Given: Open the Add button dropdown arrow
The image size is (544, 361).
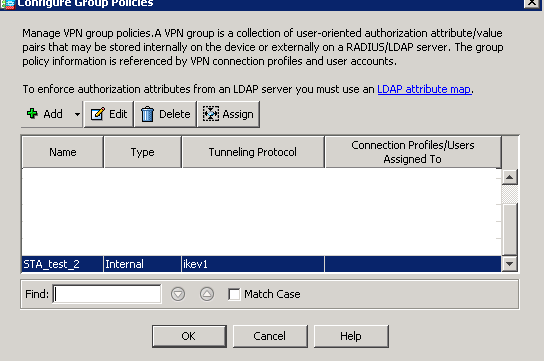Looking at the screenshot, I should [77, 114].
